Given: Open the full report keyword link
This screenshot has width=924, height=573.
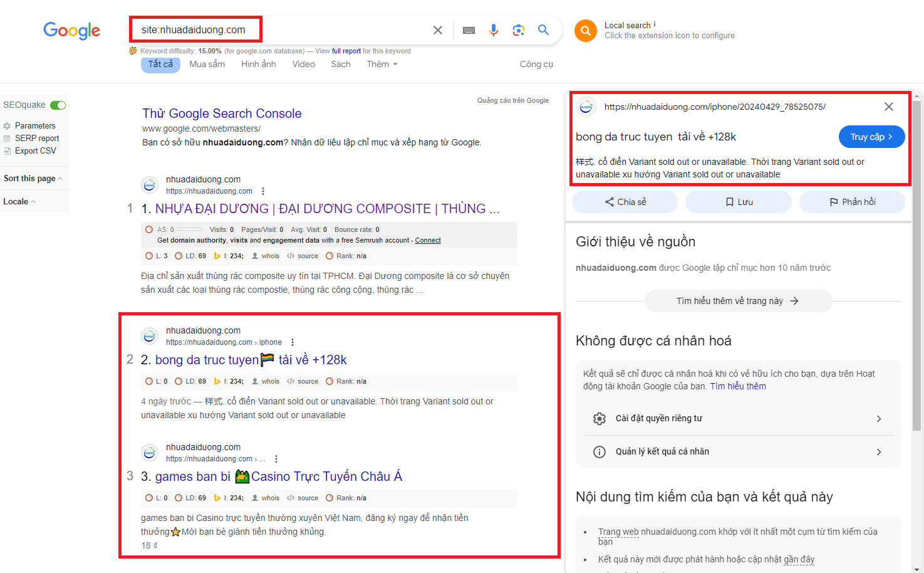Looking at the screenshot, I should 346,51.
